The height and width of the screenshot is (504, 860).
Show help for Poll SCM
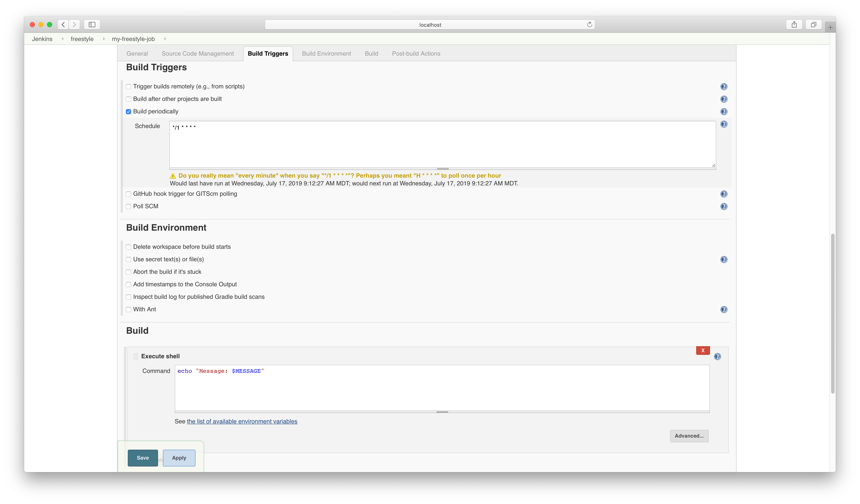[x=724, y=207]
